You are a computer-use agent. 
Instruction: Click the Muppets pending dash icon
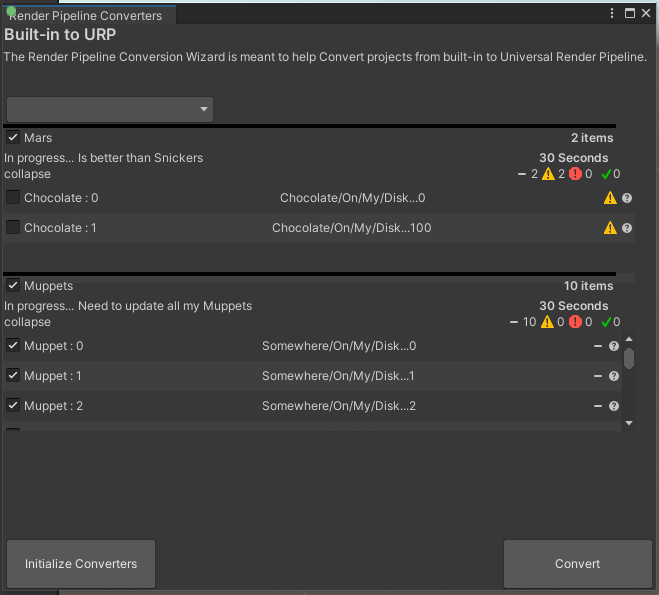tap(514, 322)
